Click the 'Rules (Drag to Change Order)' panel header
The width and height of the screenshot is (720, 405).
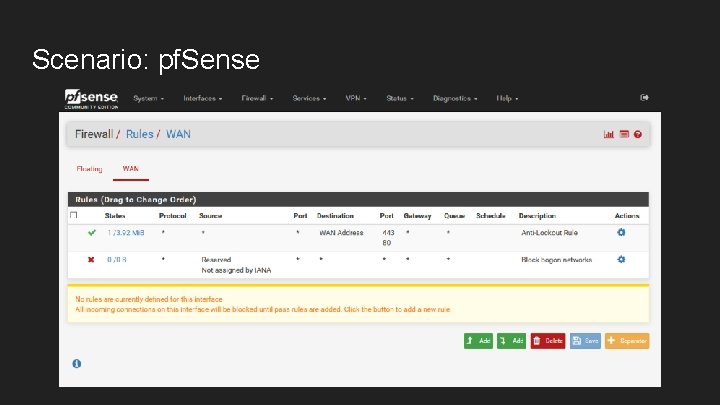point(358,200)
